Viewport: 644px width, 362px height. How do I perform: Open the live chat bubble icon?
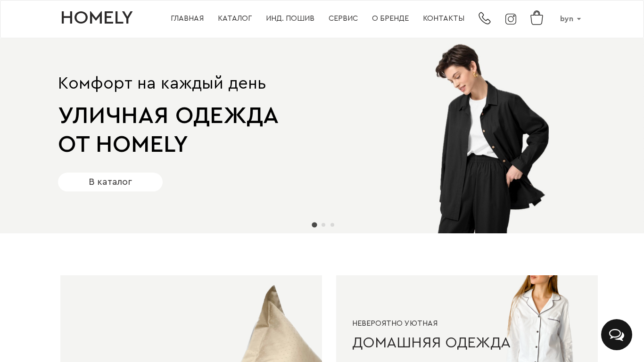pos(617,335)
